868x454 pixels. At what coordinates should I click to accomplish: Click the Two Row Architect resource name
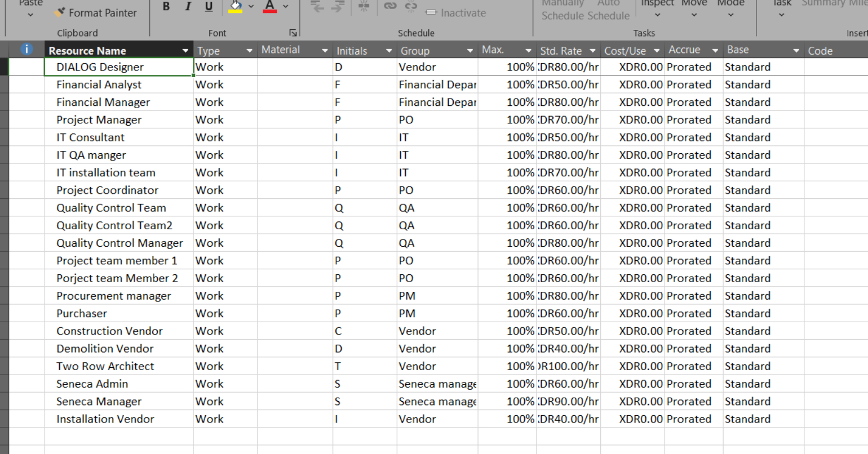coord(105,366)
